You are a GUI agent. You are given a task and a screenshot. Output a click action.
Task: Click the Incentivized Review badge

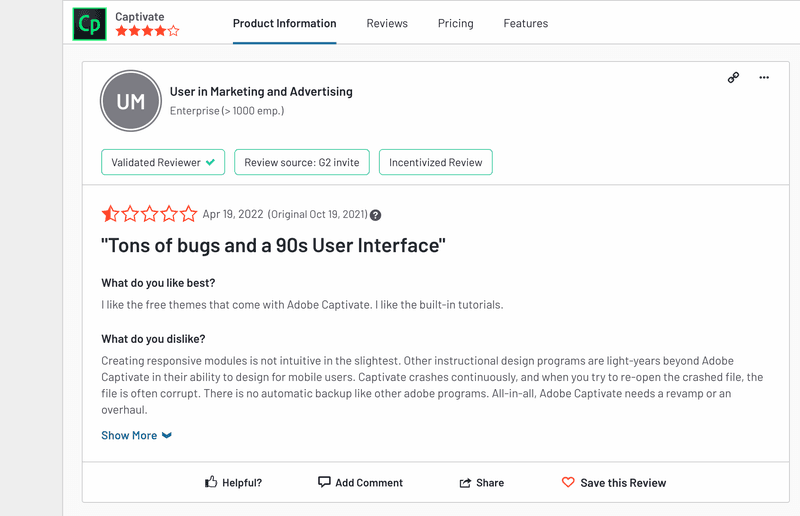[x=436, y=162]
